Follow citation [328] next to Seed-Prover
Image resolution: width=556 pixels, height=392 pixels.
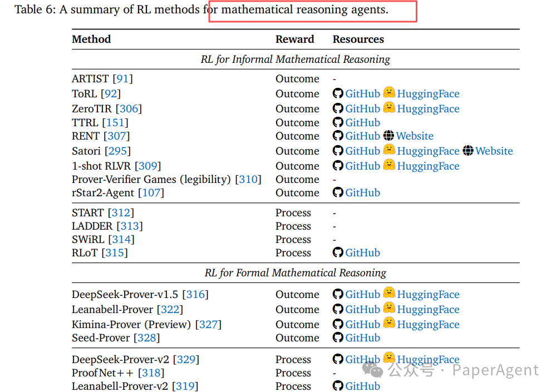click(x=147, y=338)
